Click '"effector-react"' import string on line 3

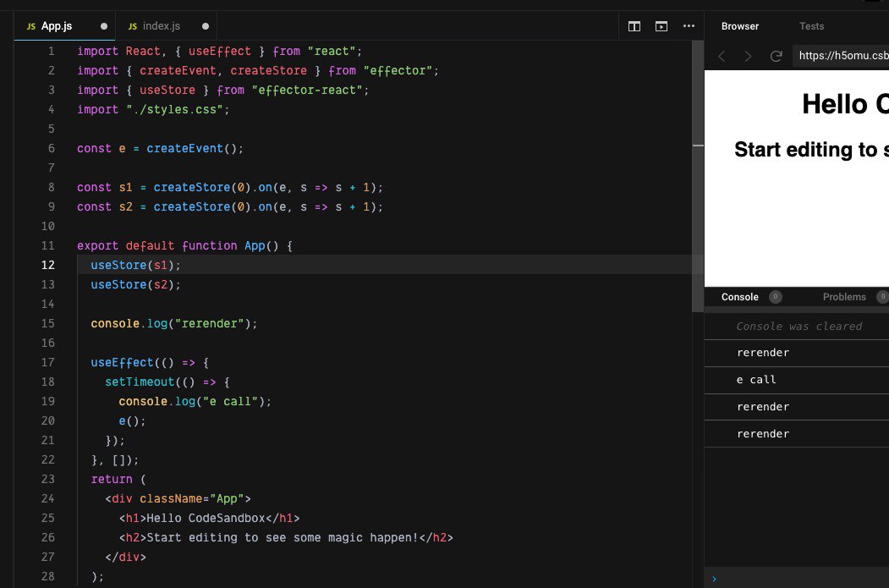click(307, 91)
